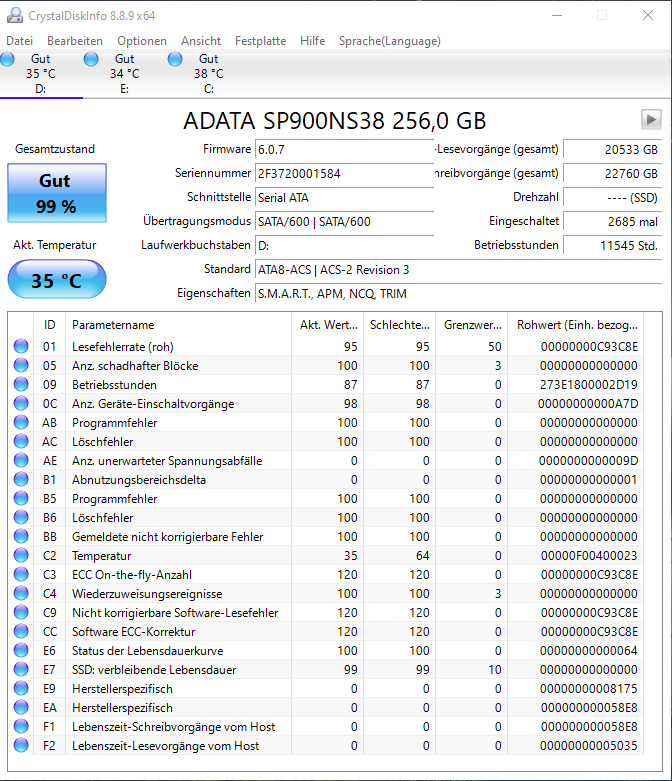Image resolution: width=672 pixels, height=781 pixels.
Task: Open the Datei menu
Action: click(x=19, y=41)
